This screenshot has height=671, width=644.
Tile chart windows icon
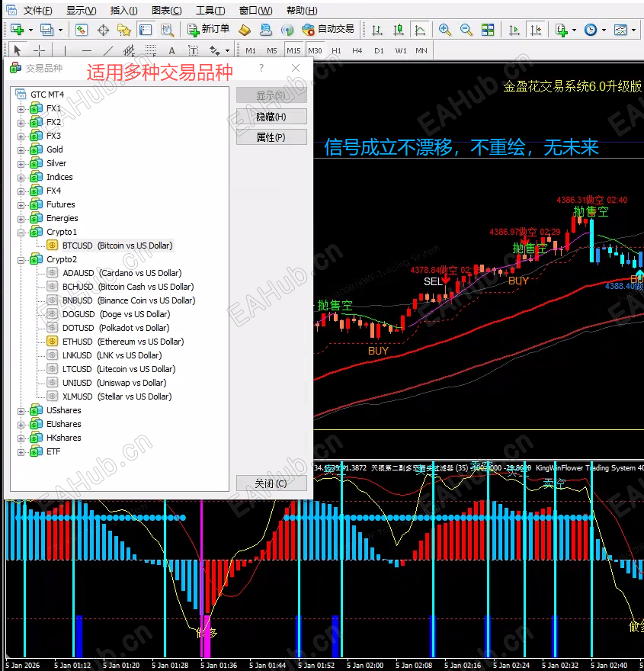click(x=488, y=30)
